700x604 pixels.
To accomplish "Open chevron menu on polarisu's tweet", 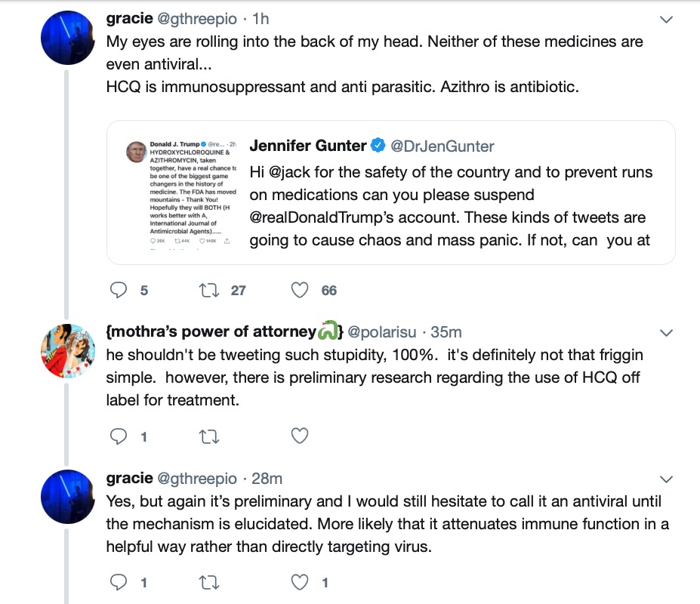I will point(666,333).
